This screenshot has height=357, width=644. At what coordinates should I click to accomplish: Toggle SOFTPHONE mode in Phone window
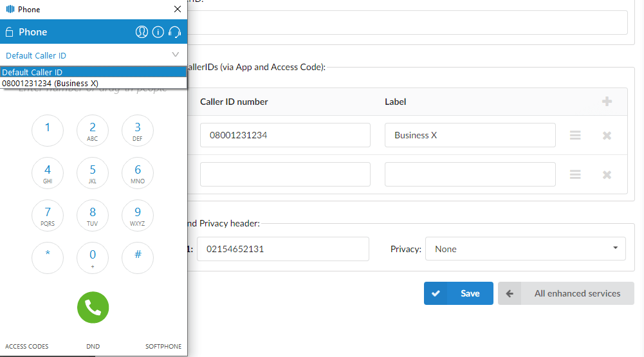[163, 346]
